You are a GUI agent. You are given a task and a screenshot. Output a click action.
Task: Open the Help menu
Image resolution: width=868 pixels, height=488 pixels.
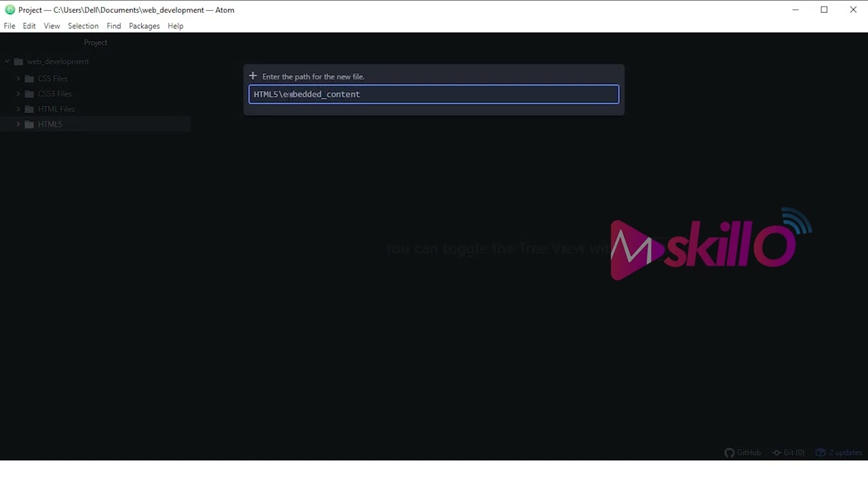click(175, 26)
